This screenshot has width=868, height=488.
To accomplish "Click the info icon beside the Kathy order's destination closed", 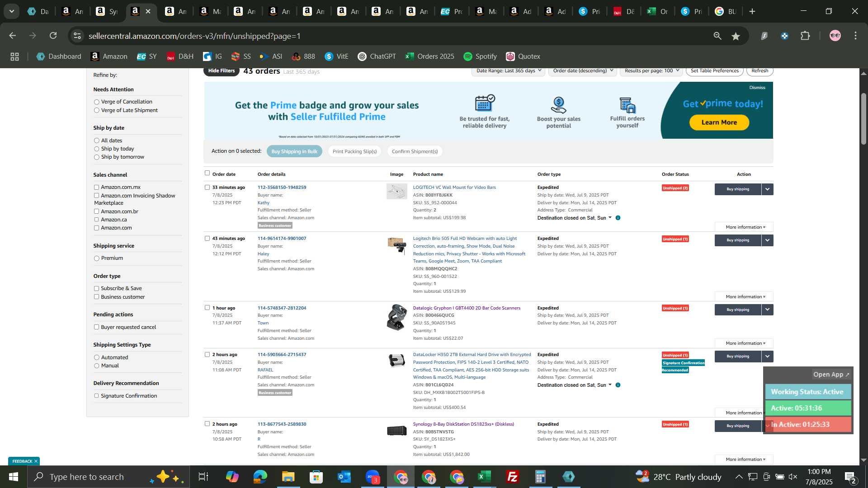I will (x=618, y=218).
